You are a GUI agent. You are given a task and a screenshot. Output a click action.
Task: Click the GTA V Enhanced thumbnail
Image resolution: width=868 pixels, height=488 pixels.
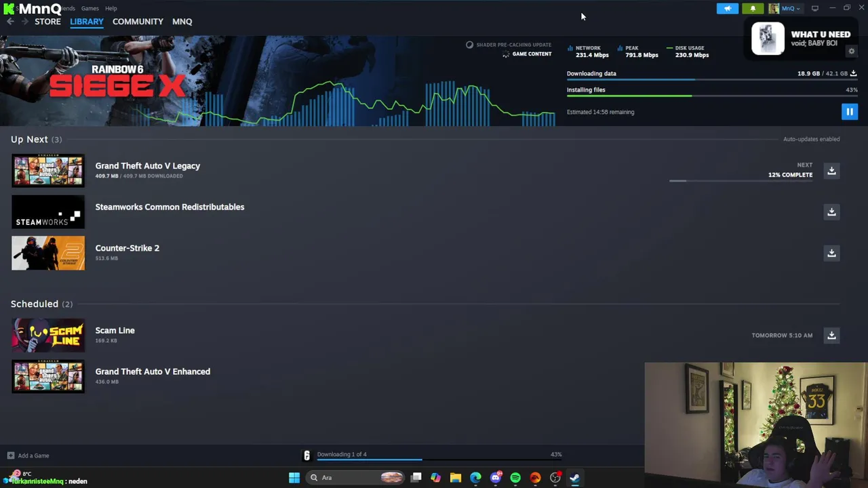(48, 377)
